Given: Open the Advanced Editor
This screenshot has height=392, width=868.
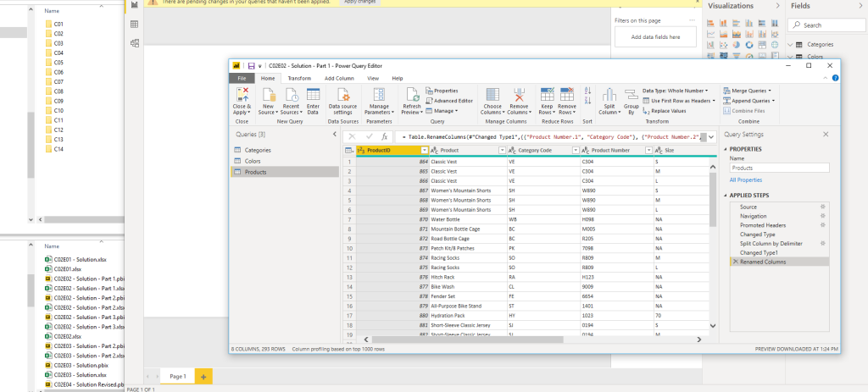Looking at the screenshot, I should (x=453, y=100).
